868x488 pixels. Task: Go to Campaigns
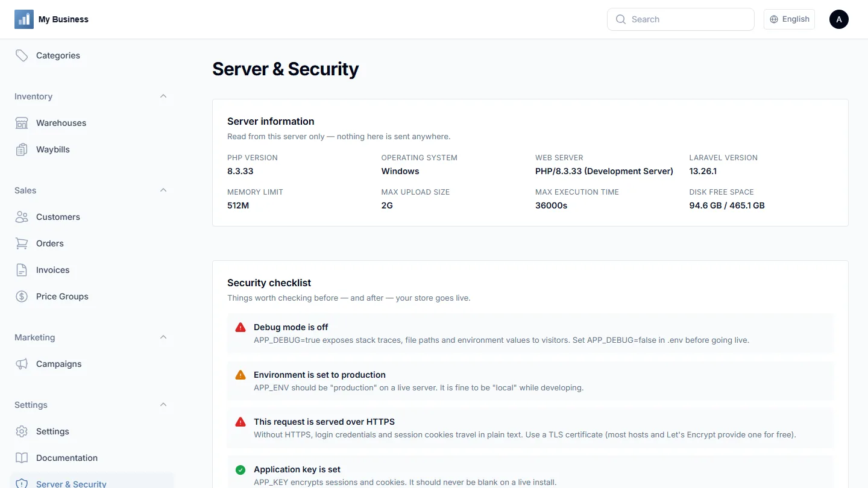[92, 364]
